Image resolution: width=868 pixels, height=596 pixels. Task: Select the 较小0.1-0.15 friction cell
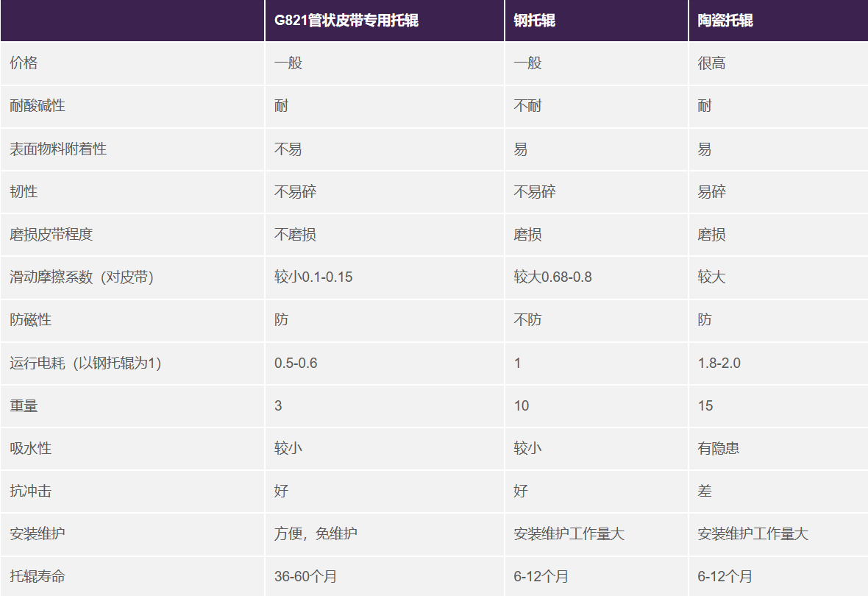coord(313,277)
